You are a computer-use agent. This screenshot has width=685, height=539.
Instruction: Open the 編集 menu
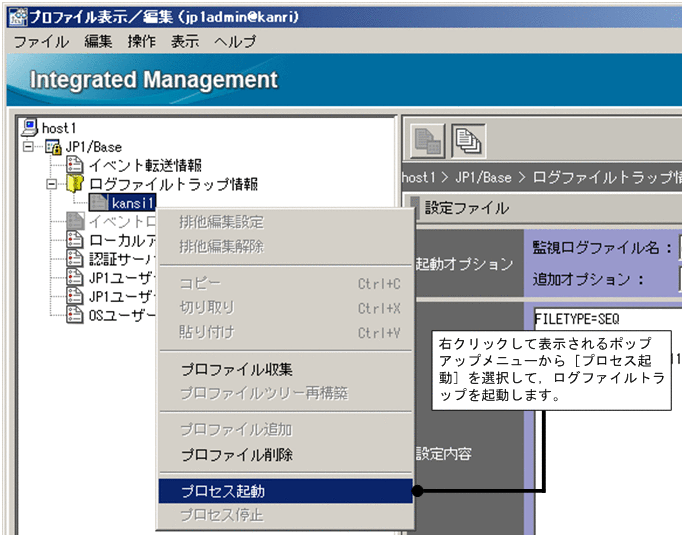point(98,41)
